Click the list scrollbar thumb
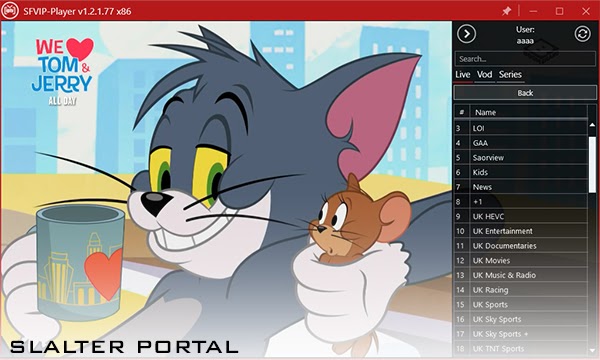 (x=592, y=165)
